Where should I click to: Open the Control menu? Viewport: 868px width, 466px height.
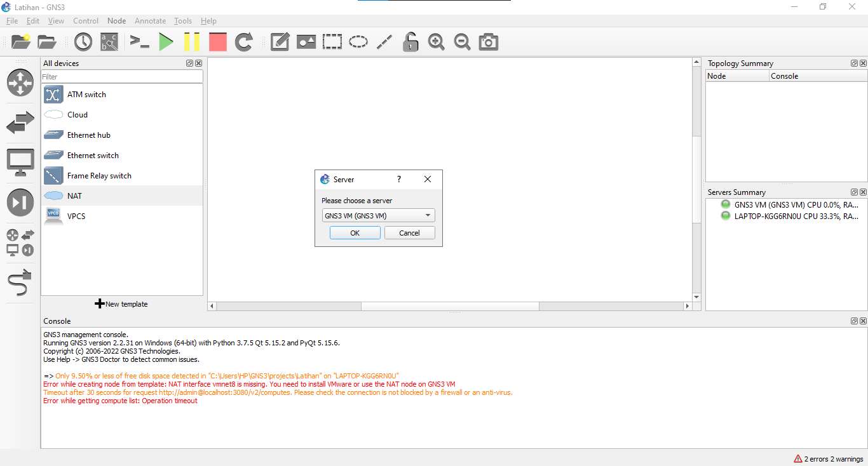[86, 21]
